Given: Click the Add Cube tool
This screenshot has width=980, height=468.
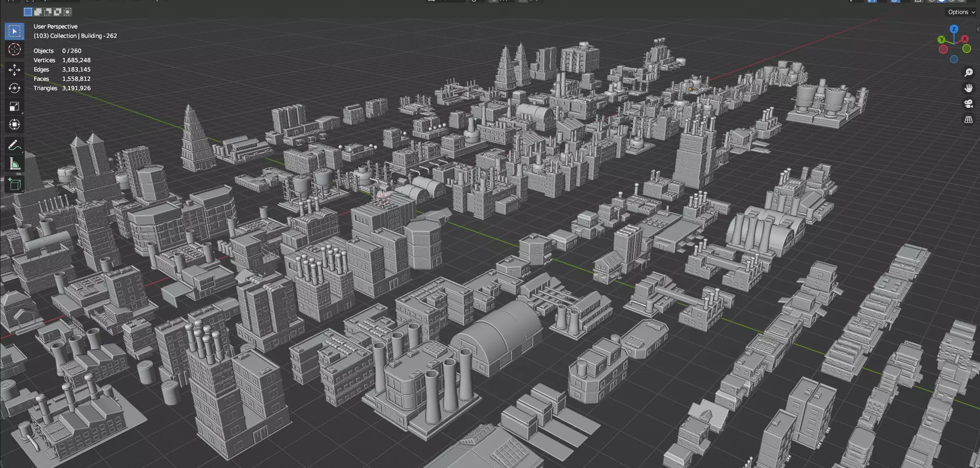Looking at the screenshot, I should (x=15, y=184).
